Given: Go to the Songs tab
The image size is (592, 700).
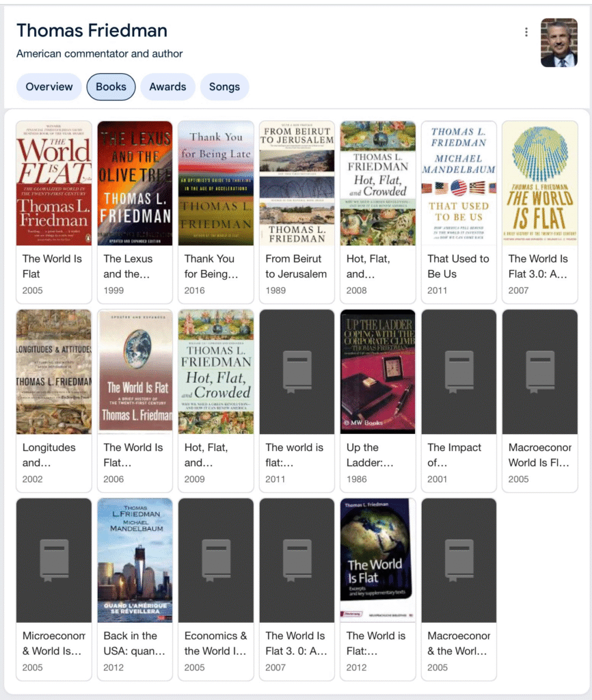Looking at the screenshot, I should [225, 87].
